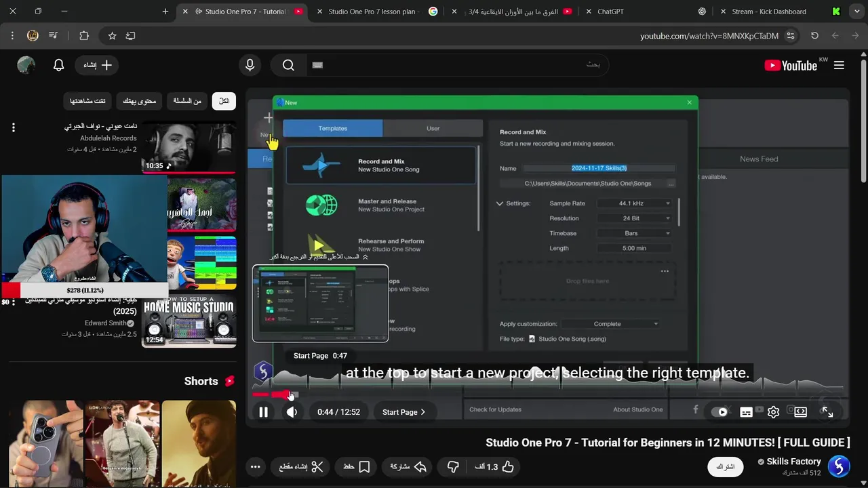Open the browser three-dot main menu

[x=12, y=35]
